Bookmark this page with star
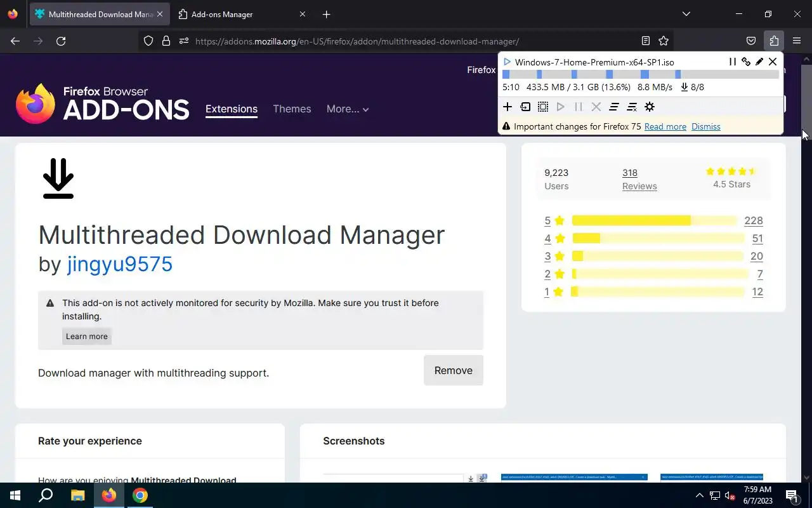Image resolution: width=812 pixels, height=508 pixels. 664,41
